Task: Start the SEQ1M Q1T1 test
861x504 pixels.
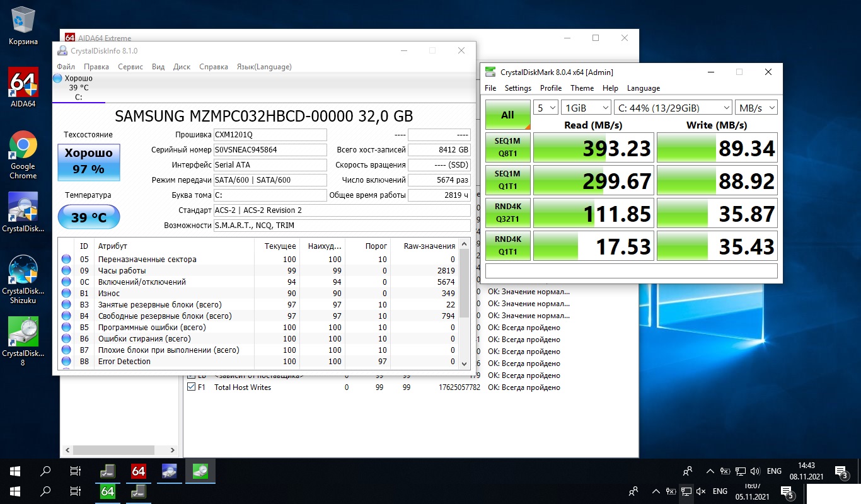Action: [508, 181]
